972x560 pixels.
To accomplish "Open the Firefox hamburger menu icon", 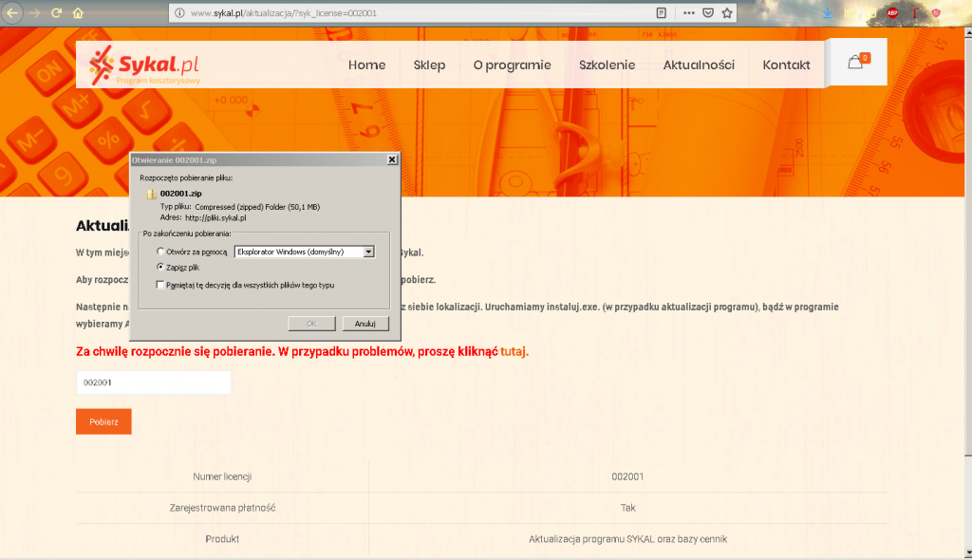I will pos(961,12).
